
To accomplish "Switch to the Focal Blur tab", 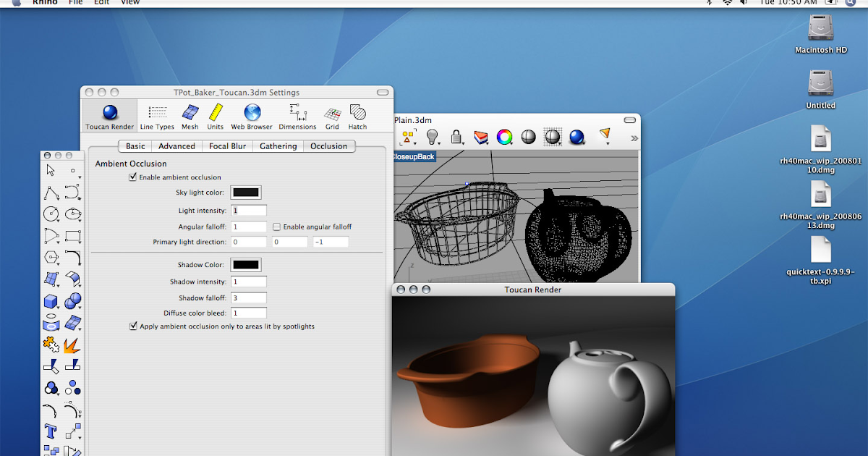I will [x=228, y=146].
